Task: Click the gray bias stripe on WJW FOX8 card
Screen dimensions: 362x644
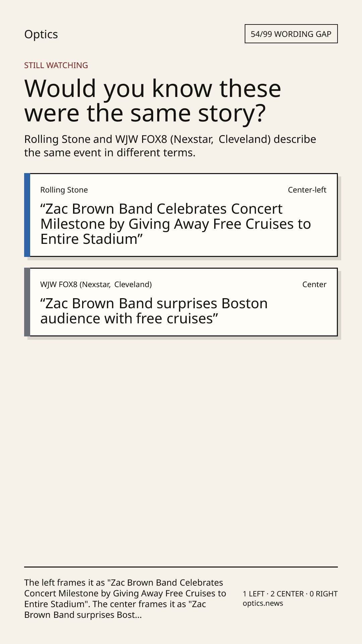Action: pyautogui.click(x=27, y=302)
